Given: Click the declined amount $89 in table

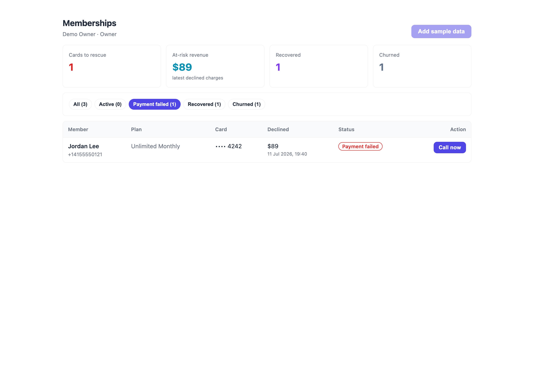Looking at the screenshot, I should pyautogui.click(x=273, y=146).
